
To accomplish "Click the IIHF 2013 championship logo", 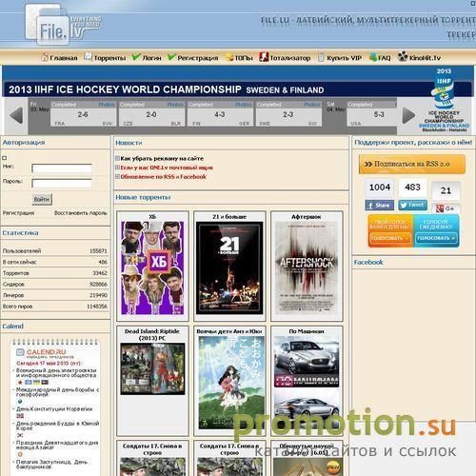I will (444, 100).
